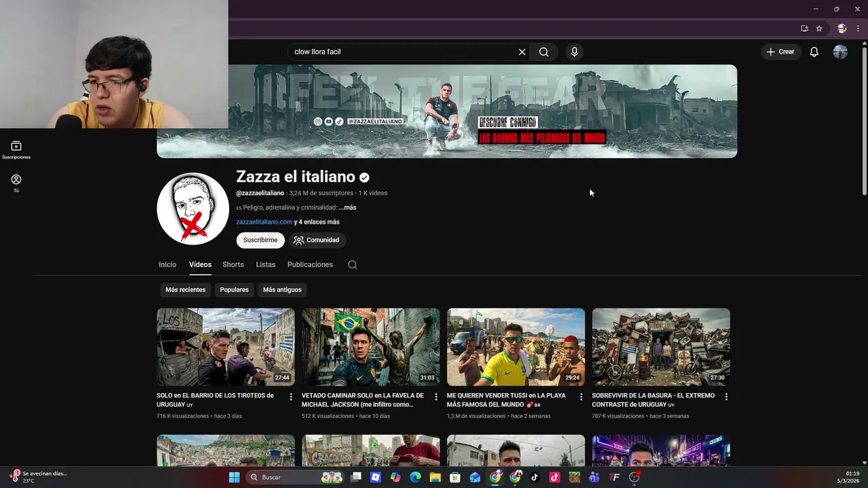Start voice search with the microphone
The image size is (868, 488).
coord(574,52)
